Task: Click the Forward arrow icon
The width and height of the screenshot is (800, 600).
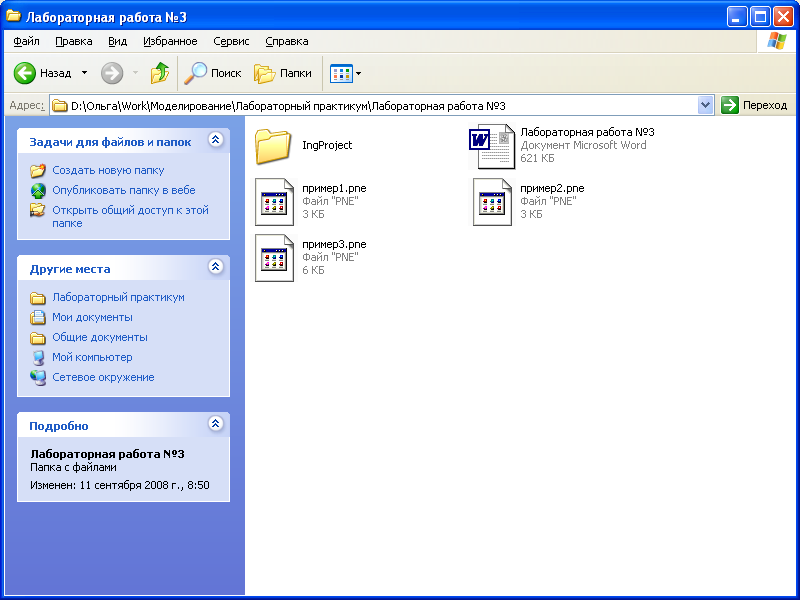Action: [x=112, y=73]
